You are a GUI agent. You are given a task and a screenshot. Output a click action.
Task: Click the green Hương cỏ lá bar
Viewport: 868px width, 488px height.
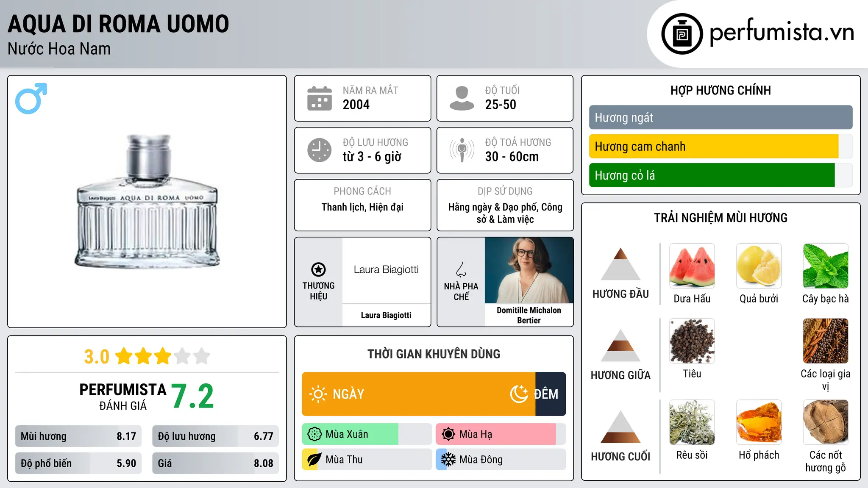712,175
